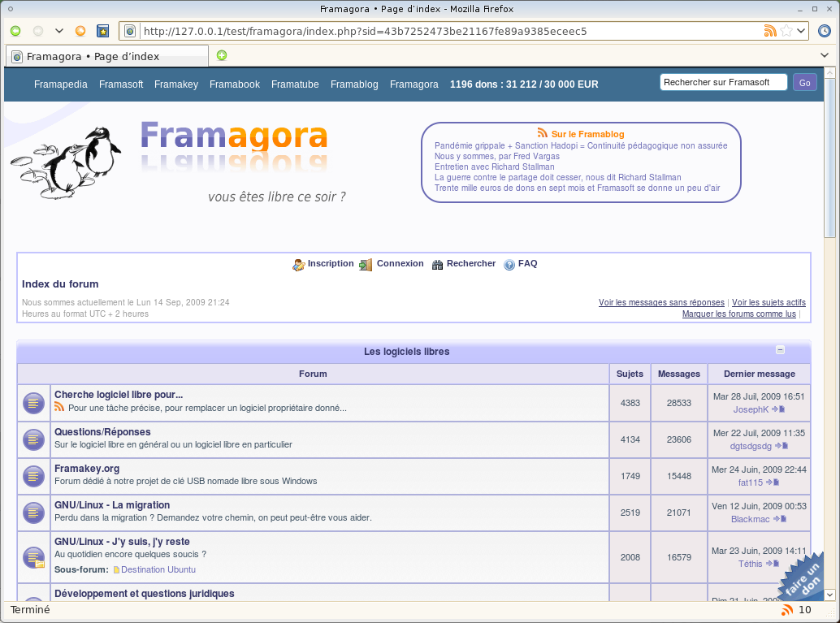This screenshot has height=623, width=840.
Task: Open the Inscription link text
Action: pos(331,263)
